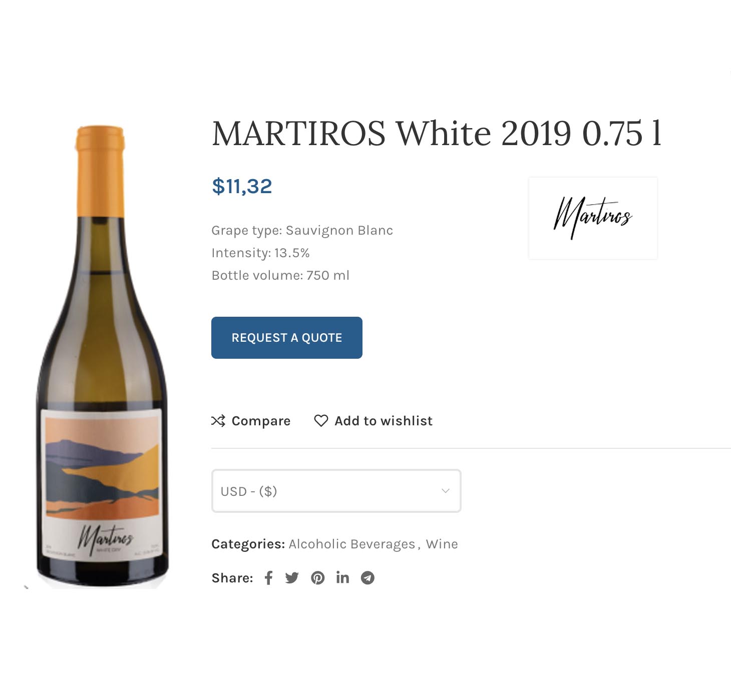Open the USD - ($) currency dropdown
Viewport: 731px width, 700px height.
point(336,491)
